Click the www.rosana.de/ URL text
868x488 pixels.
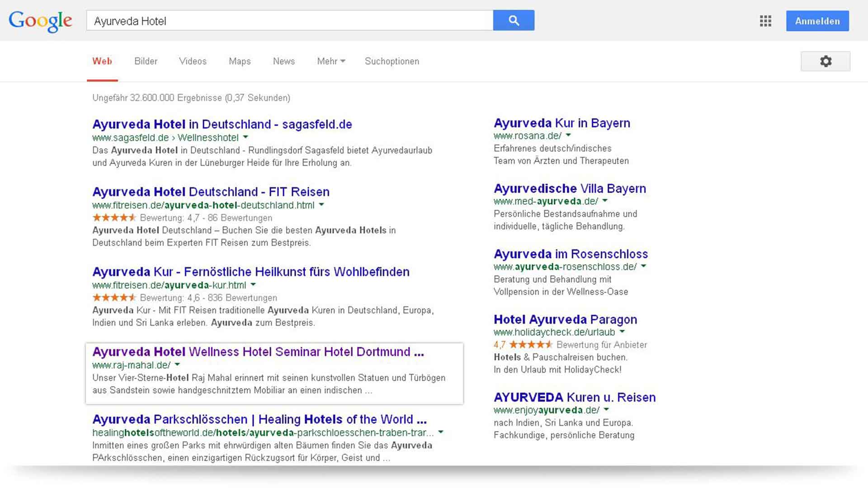[x=528, y=136]
